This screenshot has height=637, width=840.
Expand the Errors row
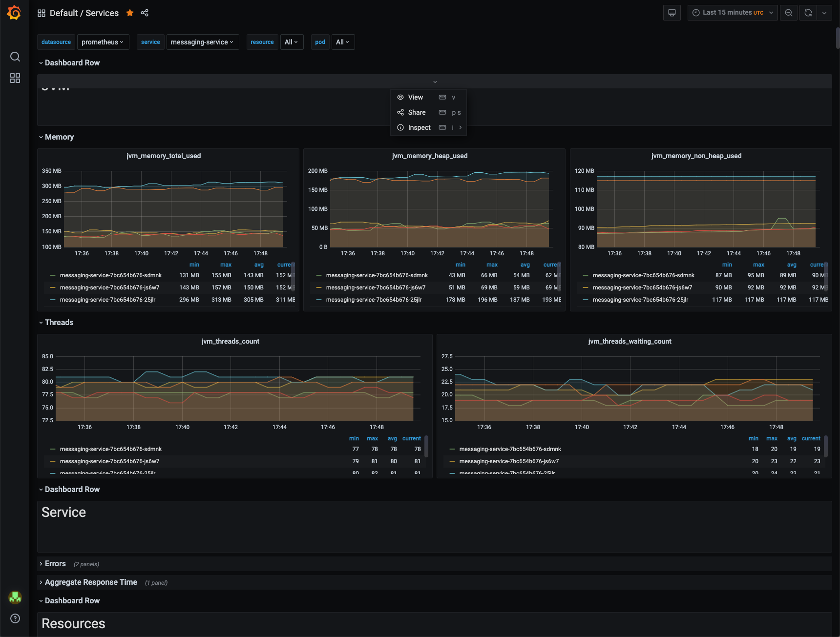point(55,563)
